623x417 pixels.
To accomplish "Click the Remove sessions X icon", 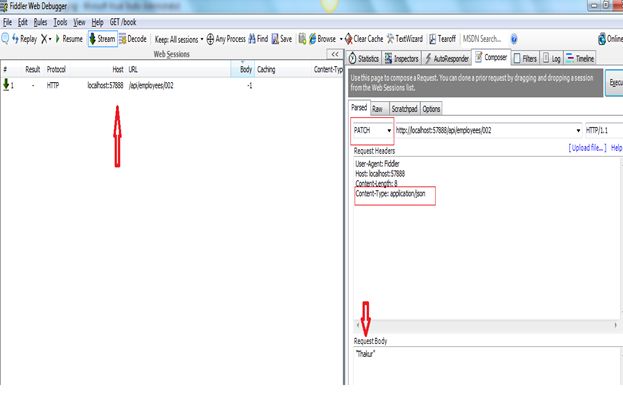I will tap(44, 39).
